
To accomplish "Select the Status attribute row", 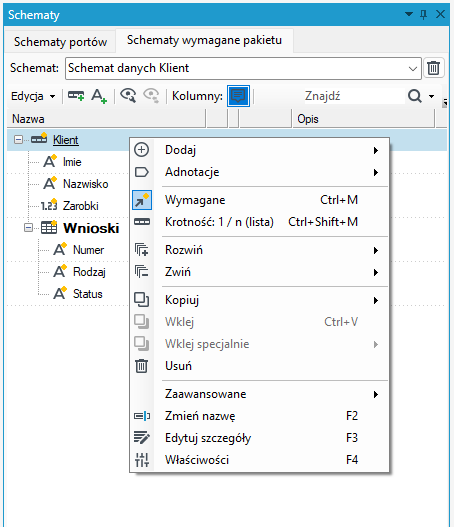I will (88, 294).
